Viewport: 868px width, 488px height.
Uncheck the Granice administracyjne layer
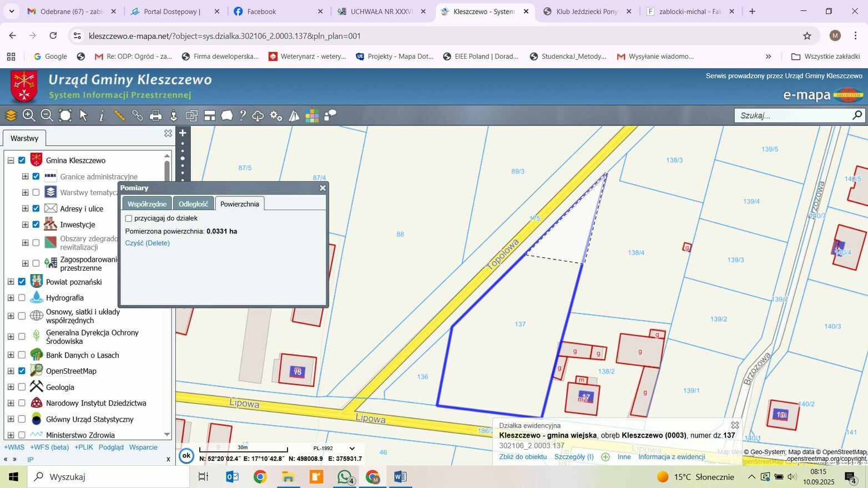[x=36, y=176]
